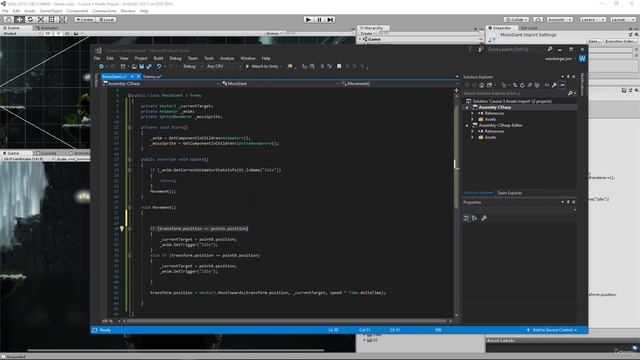The width and height of the screenshot is (640, 360).
Task: Open Unity Hierarchy tab
Action: click(x=373, y=28)
